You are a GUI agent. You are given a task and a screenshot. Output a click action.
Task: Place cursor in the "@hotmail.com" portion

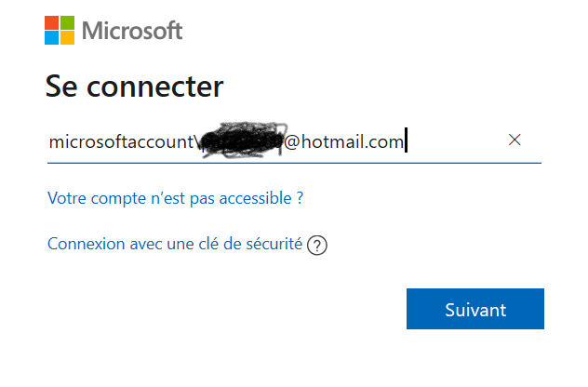click(x=343, y=141)
